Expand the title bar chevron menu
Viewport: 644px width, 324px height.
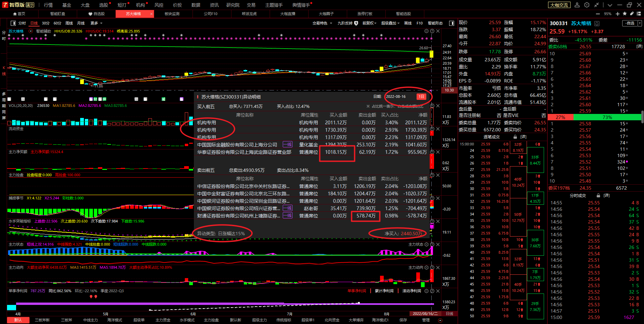point(610,5)
